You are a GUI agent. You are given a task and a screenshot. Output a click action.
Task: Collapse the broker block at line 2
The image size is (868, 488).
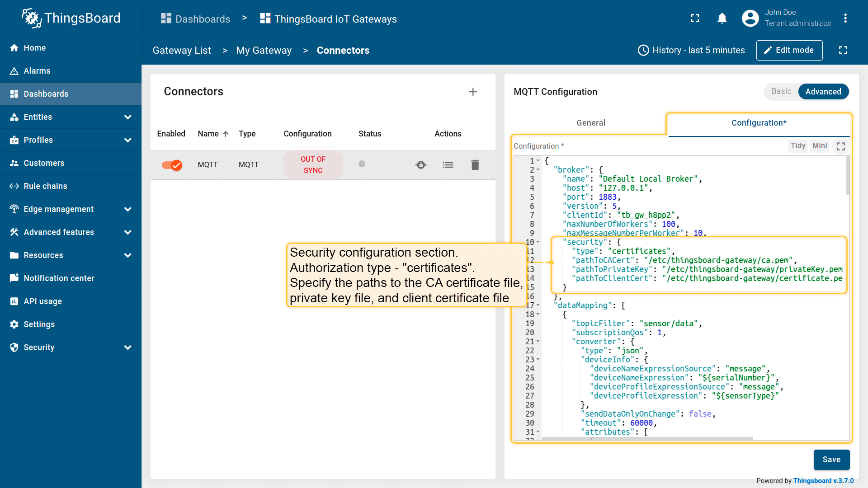[538, 170]
